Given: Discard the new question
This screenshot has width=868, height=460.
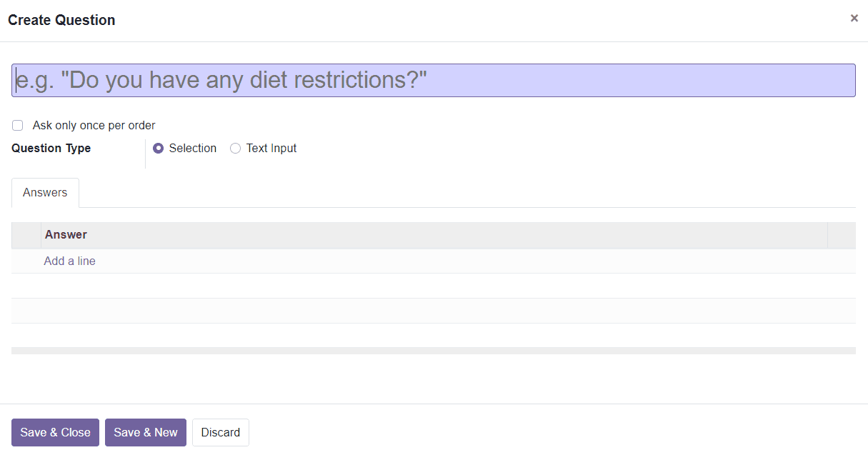Looking at the screenshot, I should click(x=221, y=433).
